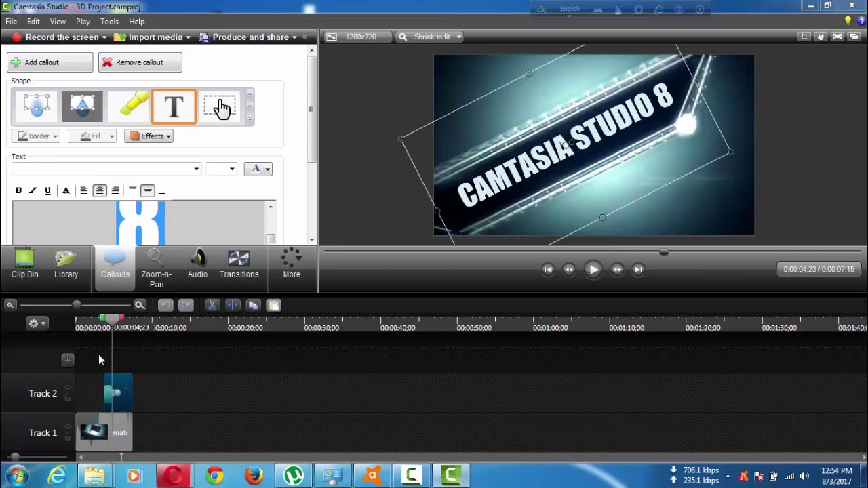Align callout text to vertical middle
Image resolution: width=868 pixels, height=488 pixels.
coord(148,190)
